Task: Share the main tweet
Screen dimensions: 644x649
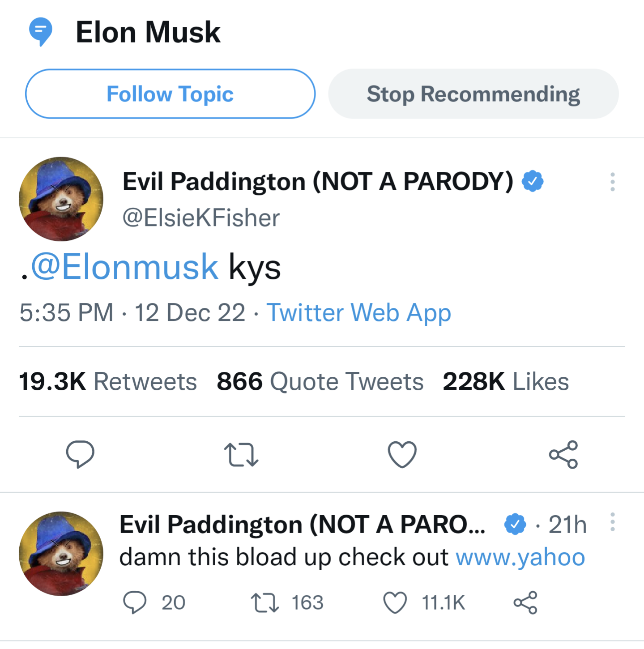Action: click(563, 454)
